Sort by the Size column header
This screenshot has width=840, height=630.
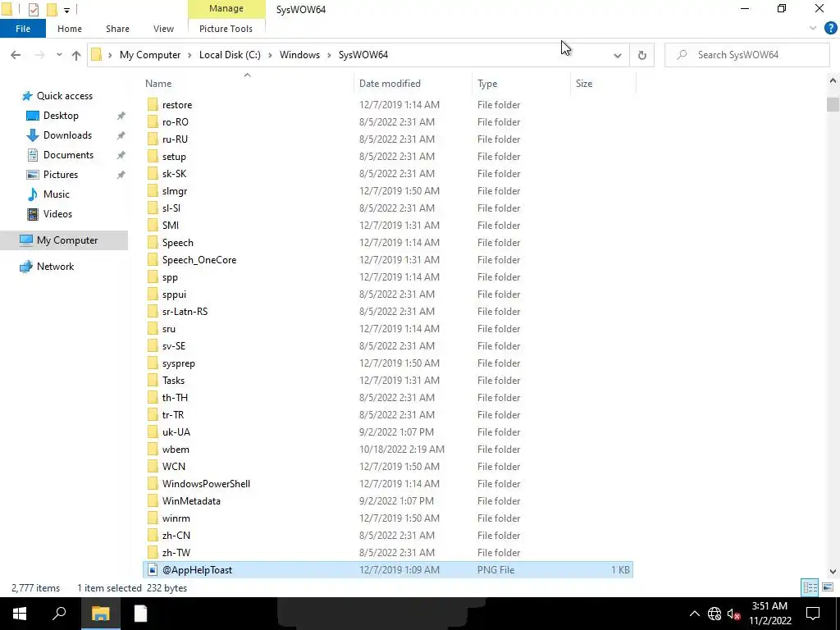click(603, 83)
